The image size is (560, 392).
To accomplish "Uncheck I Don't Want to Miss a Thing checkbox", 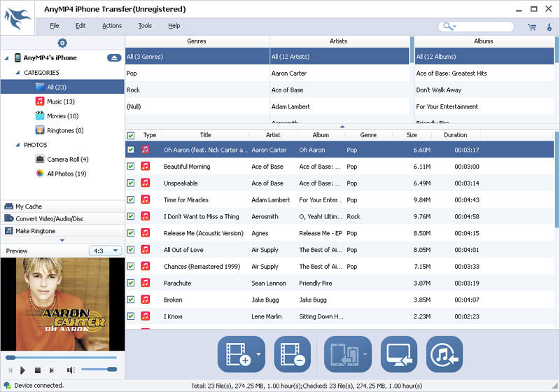I will 131,216.
